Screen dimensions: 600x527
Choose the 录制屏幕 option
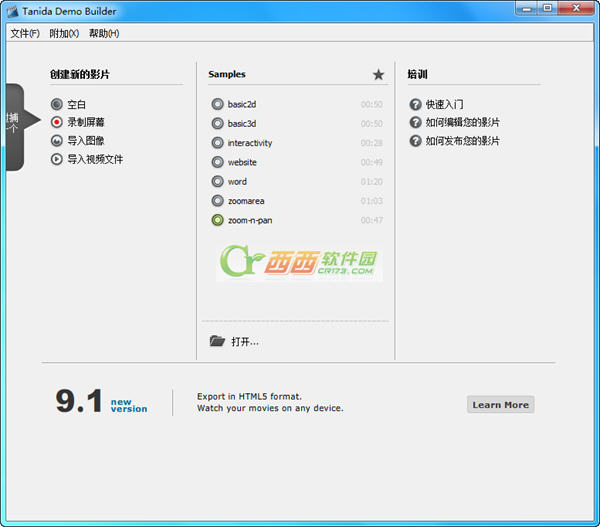click(86, 122)
